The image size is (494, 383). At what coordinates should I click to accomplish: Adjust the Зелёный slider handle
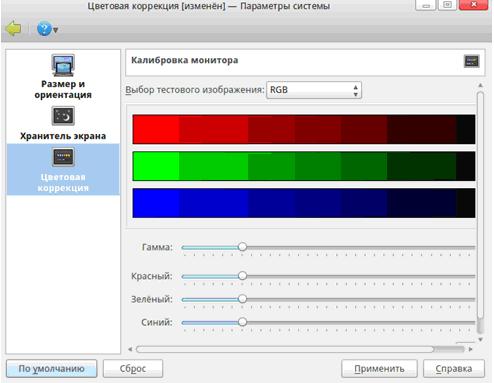[x=243, y=299]
